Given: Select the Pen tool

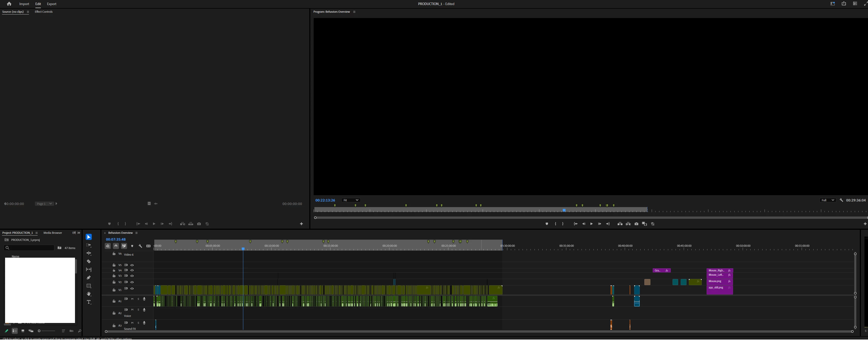Looking at the screenshot, I should [89, 278].
